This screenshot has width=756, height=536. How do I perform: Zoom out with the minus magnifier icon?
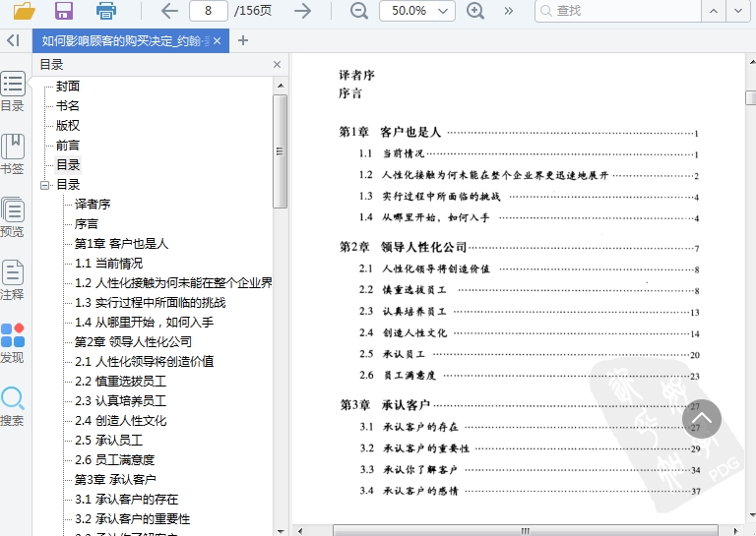point(358,11)
